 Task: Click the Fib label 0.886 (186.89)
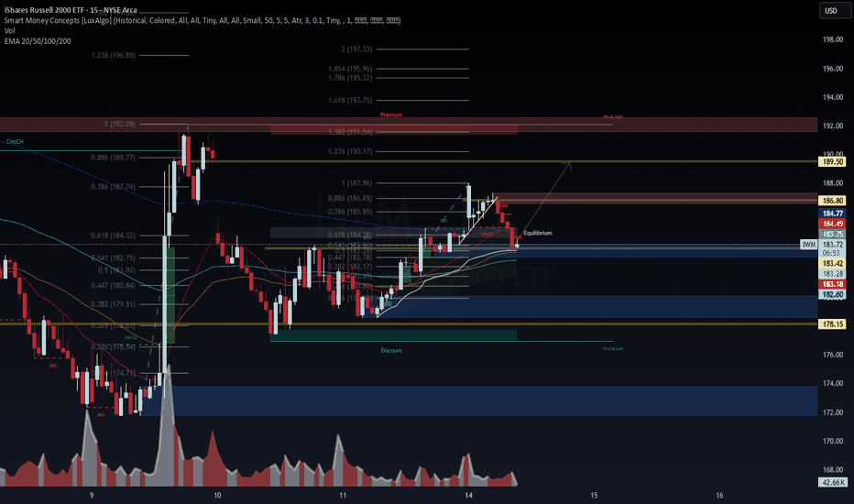(x=350, y=199)
